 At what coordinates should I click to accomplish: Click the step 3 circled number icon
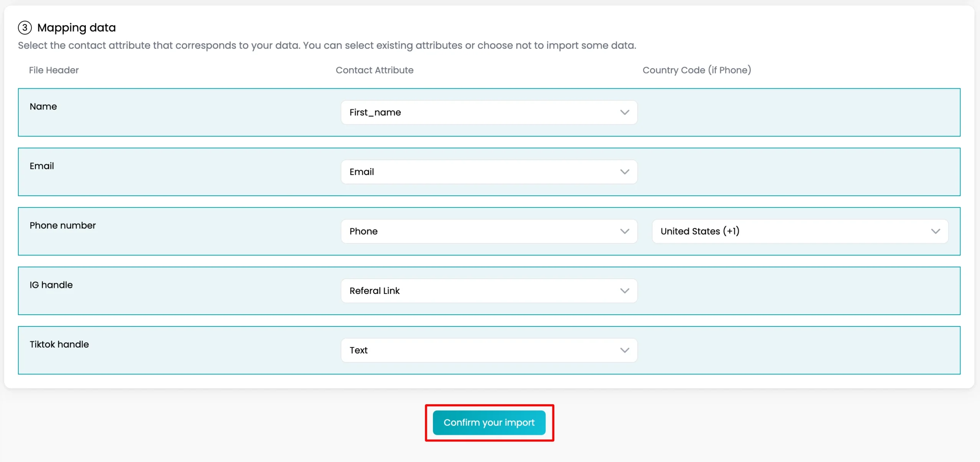pos(25,28)
